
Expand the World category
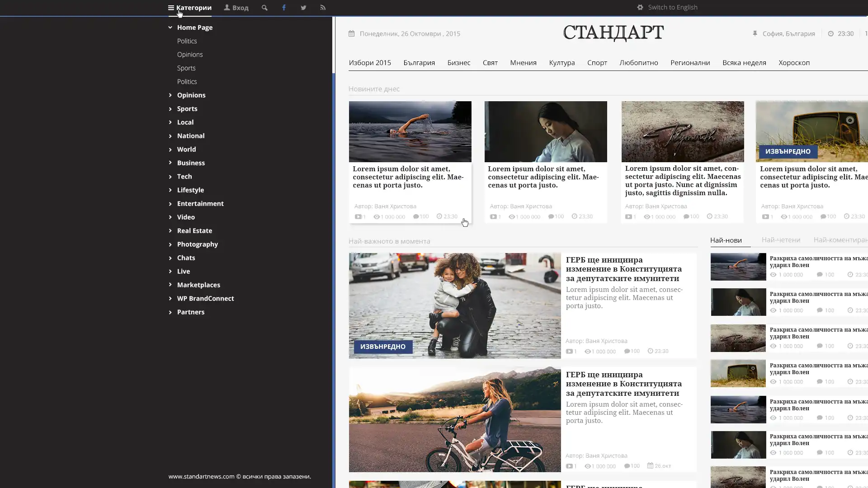coord(186,149)
